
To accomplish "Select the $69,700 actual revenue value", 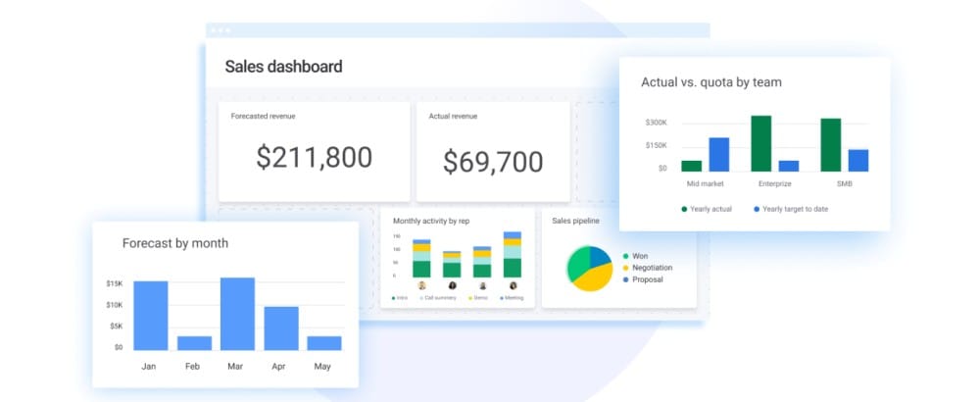I will 493,162.
